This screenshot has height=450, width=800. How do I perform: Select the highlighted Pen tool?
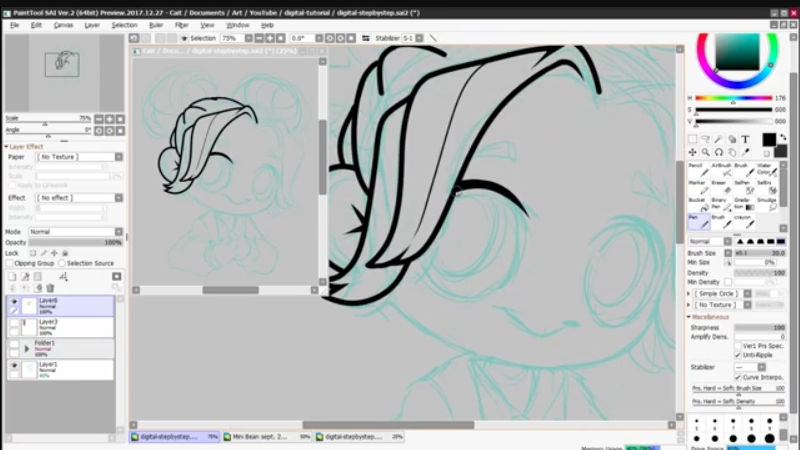[698, 221]
